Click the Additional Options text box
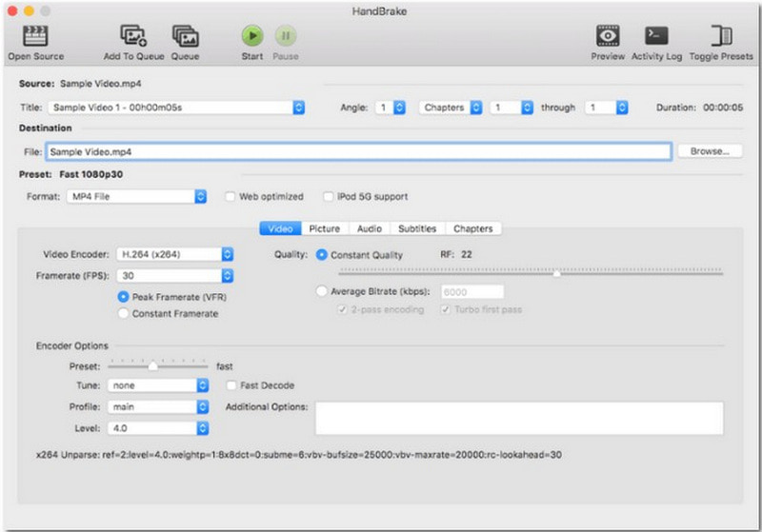The image size is (762, 532). point(519,418)
